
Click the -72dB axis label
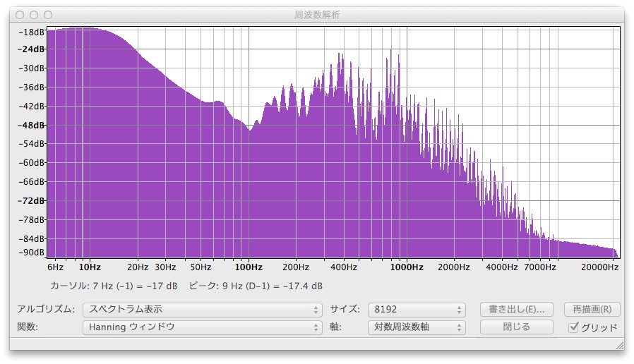(32, 201)
